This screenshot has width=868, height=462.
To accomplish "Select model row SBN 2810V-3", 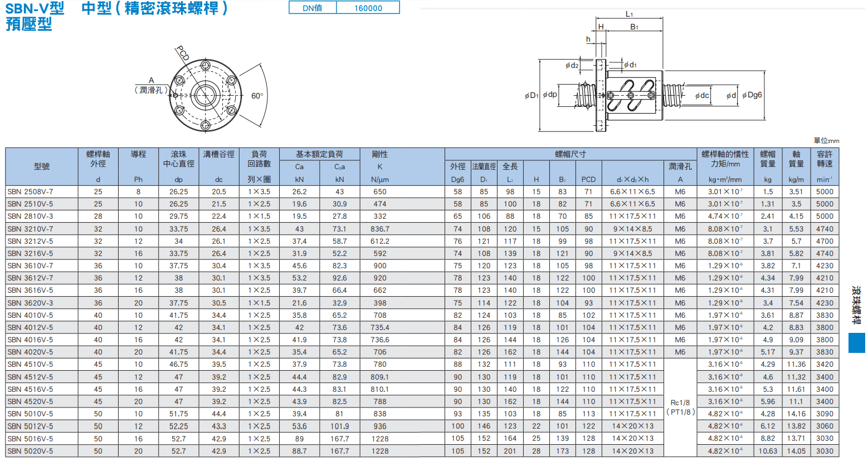I will 422,216.
